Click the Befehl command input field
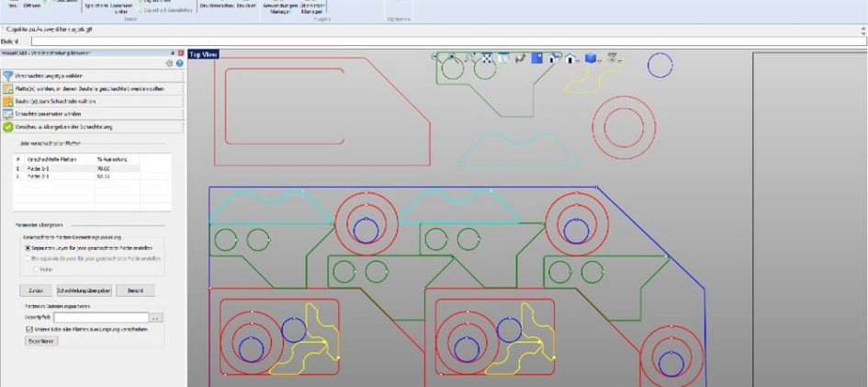Image resolution: width=868 pixels, height=387 pixels. (x=441, y=41)
